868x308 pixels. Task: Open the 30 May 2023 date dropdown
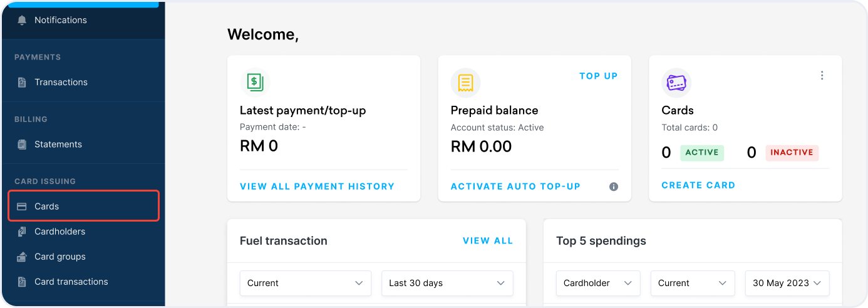(x=787, y=283)
